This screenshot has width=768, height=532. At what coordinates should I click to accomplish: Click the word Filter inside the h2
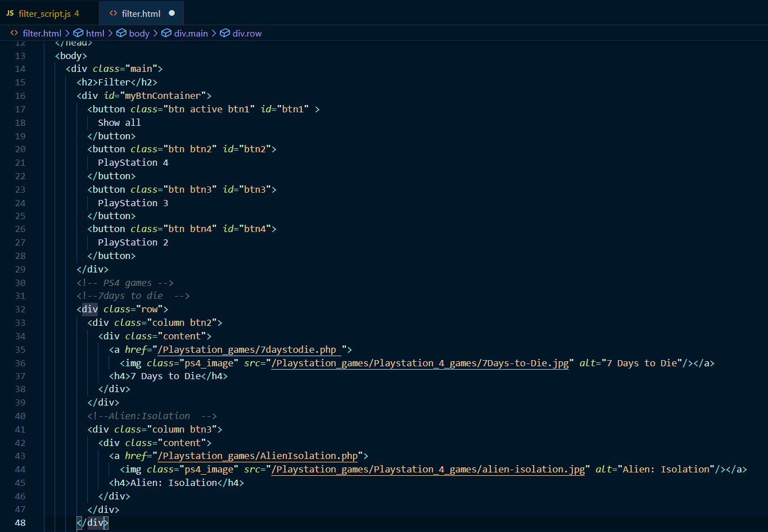coord(114,82)
